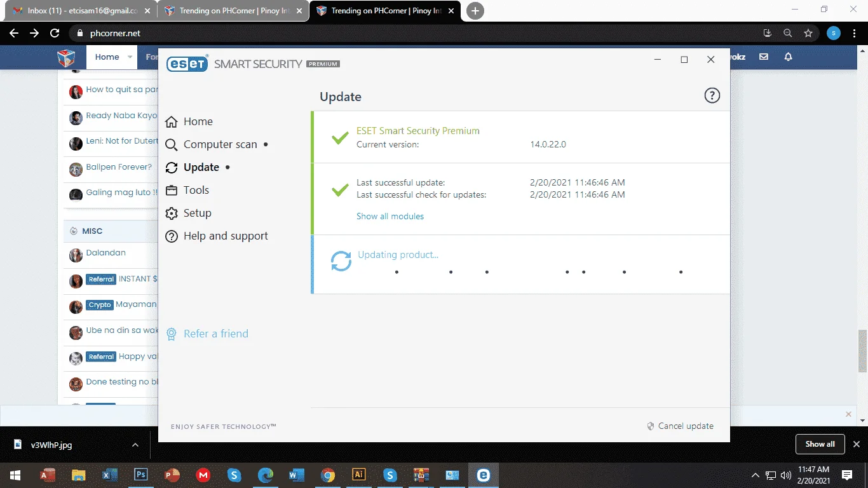Bookmark this page with the star icon
Image resolution: width=868 pixels, height=488 pixels.
pyautogui.click(x=808, y=33)
